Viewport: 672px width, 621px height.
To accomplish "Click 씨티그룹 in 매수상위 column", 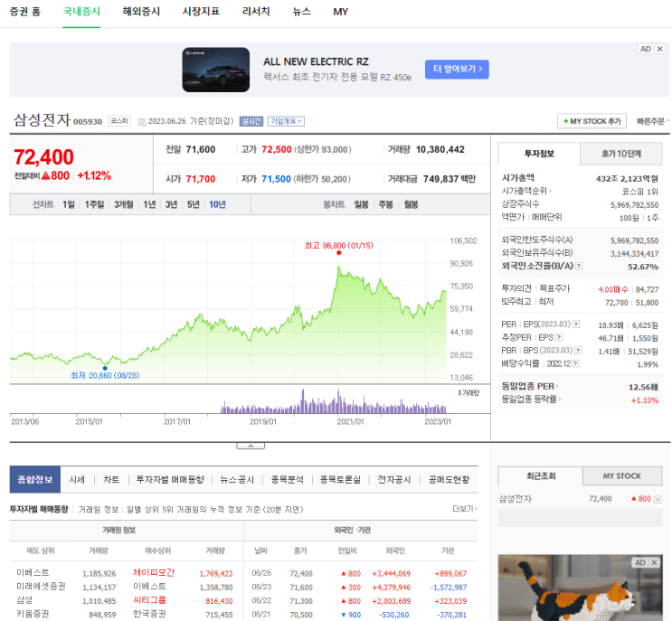I will coord(149,600).
